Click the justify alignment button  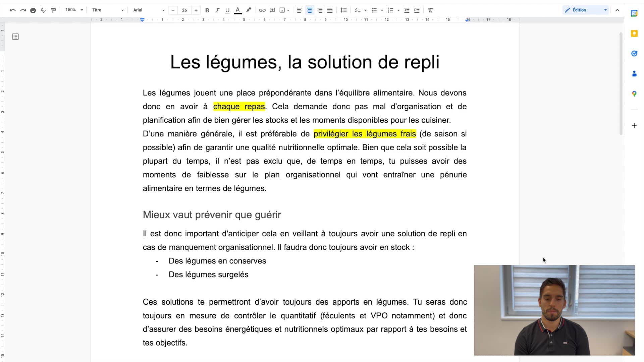coord(330,10)
